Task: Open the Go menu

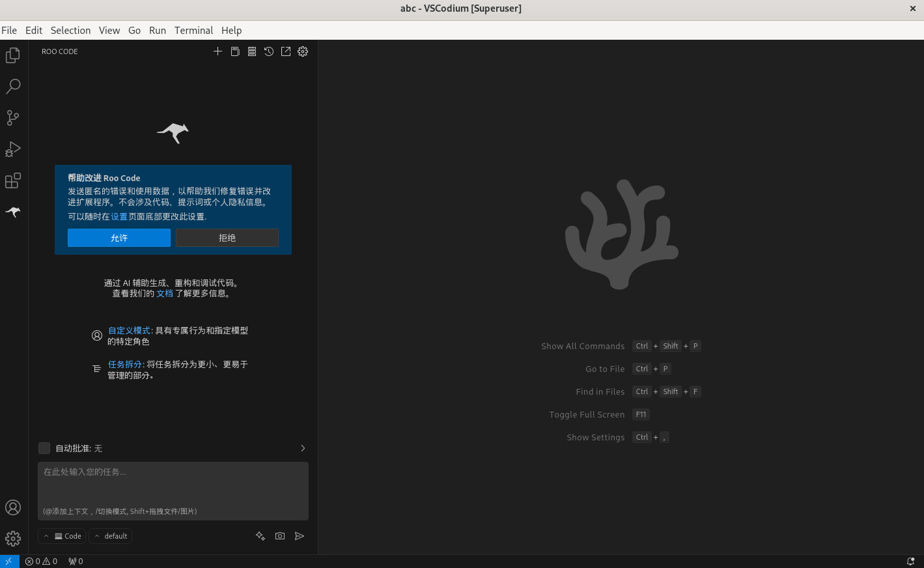Action: click(x=134, y=31)
